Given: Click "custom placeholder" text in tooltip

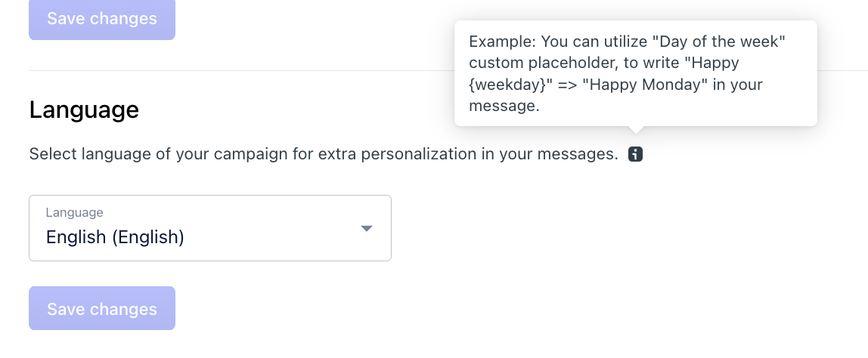Looking at the screenshot, I should coord(543,63).
